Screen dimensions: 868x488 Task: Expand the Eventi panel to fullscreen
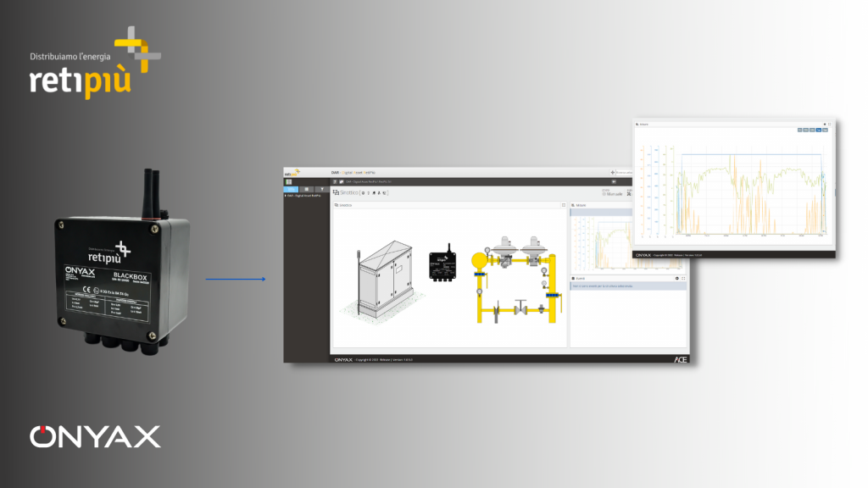pos(683,278)
